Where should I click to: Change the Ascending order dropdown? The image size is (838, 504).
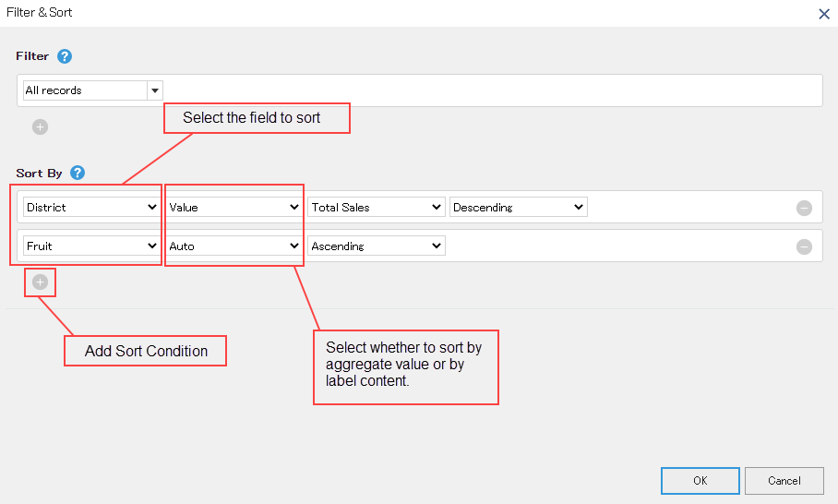(377, 246)
